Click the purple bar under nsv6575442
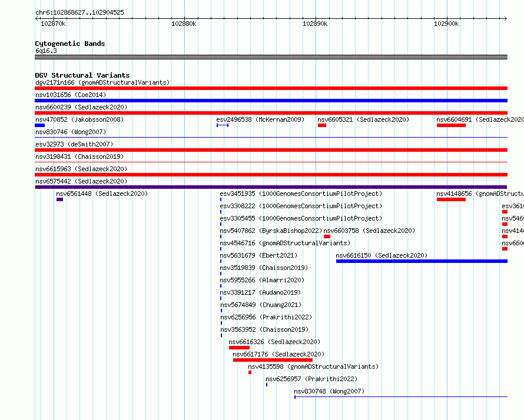 (271, 187)
